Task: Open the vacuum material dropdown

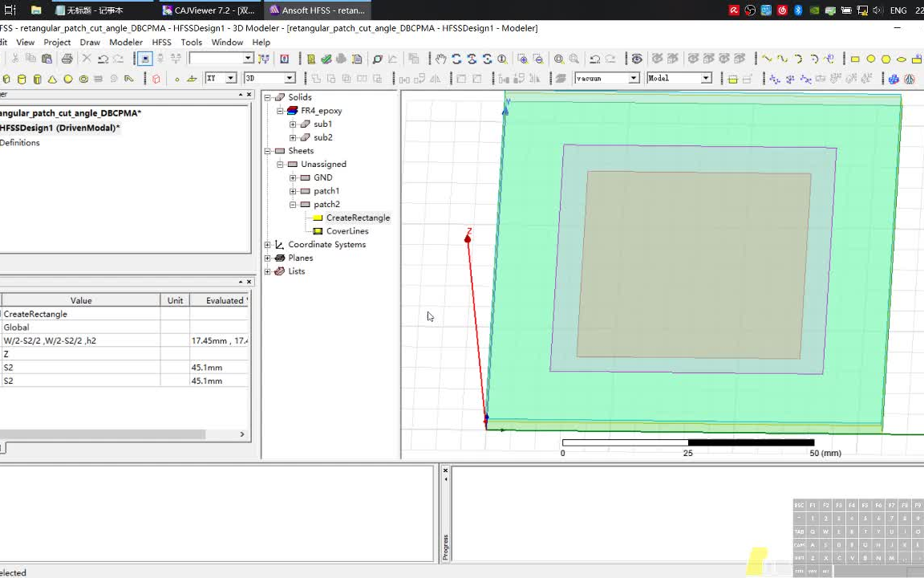Action: point(633,78)
